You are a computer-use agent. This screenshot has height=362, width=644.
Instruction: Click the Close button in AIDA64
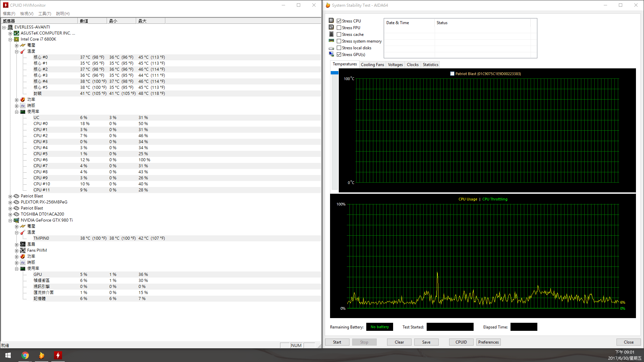tap(629, 342)
